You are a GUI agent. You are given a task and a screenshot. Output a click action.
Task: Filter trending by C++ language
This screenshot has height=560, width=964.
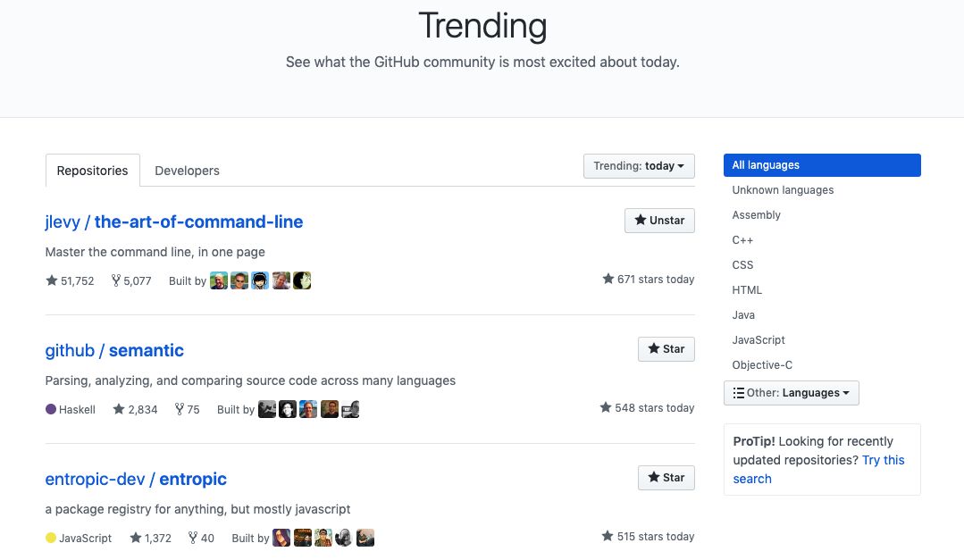742,240
